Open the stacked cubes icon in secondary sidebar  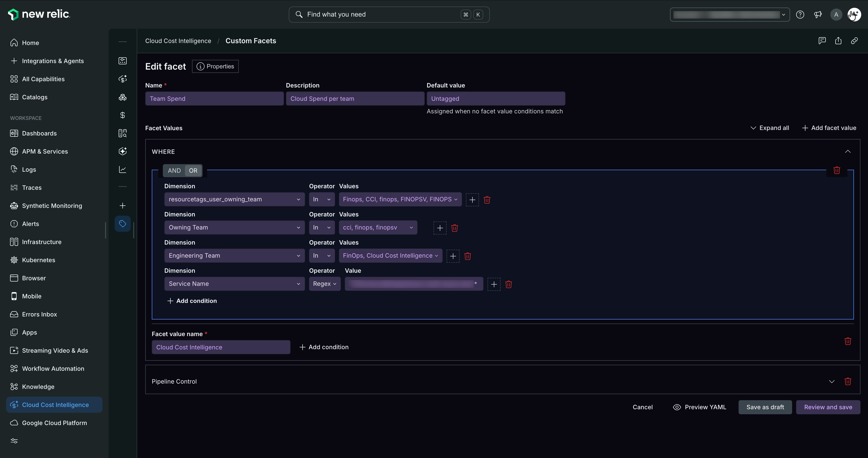click(123, 97)
